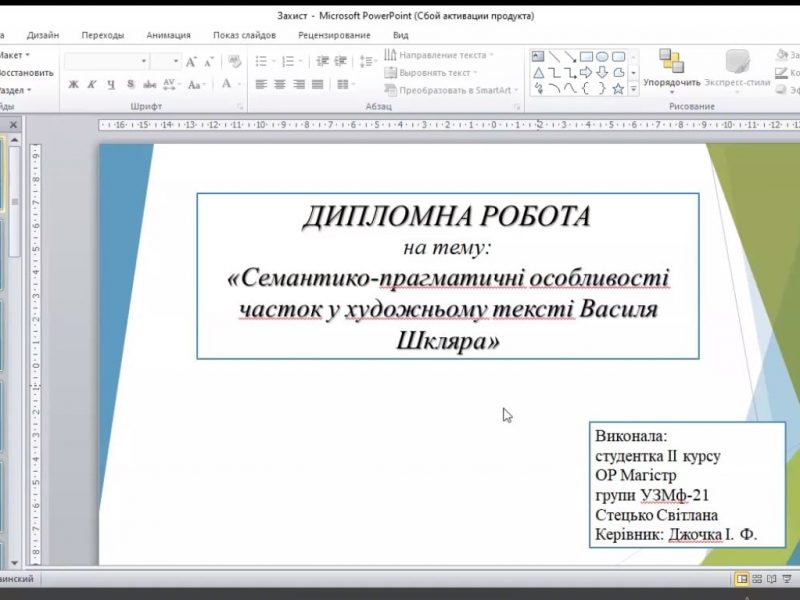Open the Анимация ribbon tab
The image size is (800, 600).
point(168,35)
